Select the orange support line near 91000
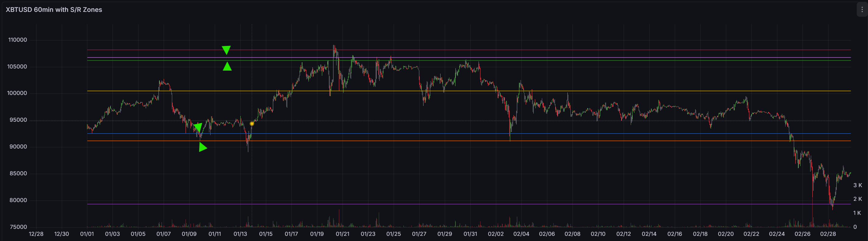This screenshot has height=241, width=868. click(607, 141)
